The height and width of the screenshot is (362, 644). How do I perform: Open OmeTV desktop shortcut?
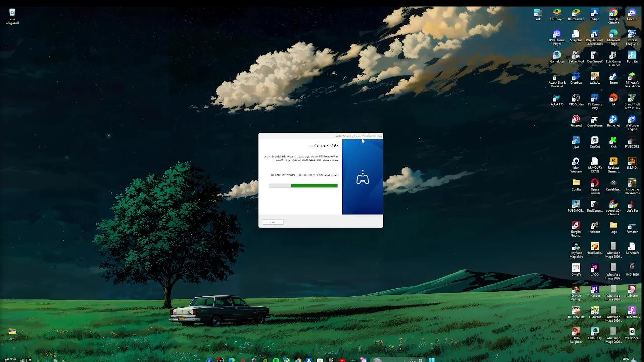click(576, 269)
